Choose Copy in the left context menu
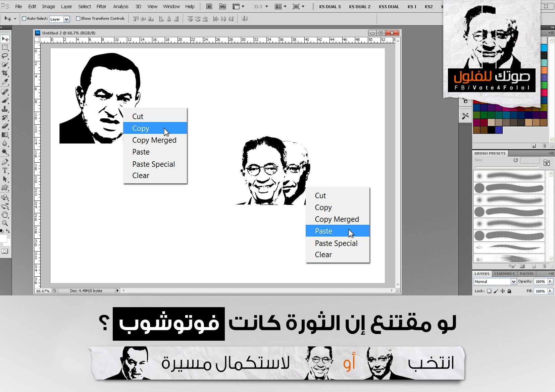Screen dimensions: 555x392 point(155,128)
